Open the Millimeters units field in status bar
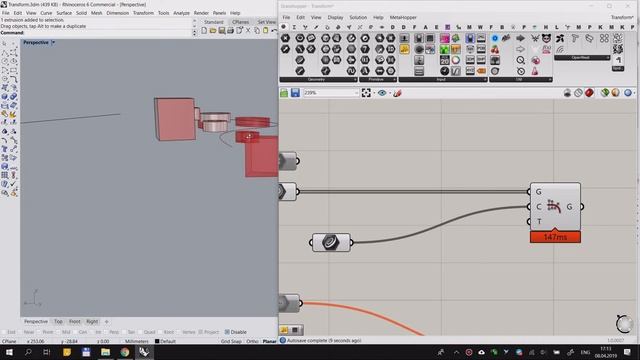 [x=137, y=341]
